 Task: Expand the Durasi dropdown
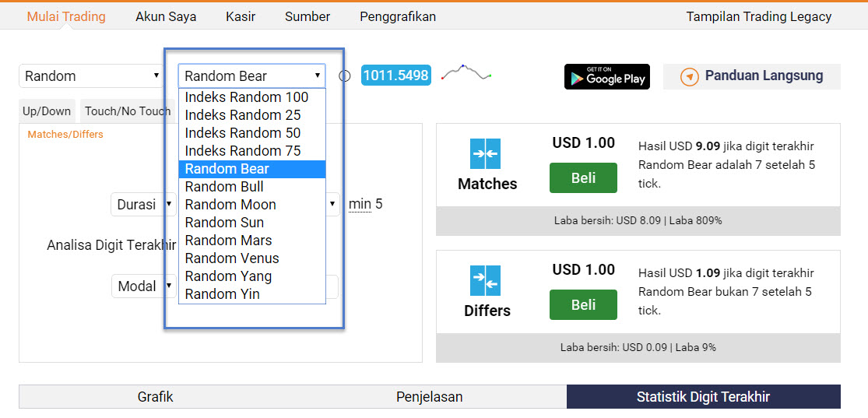(x=144, y=205)
